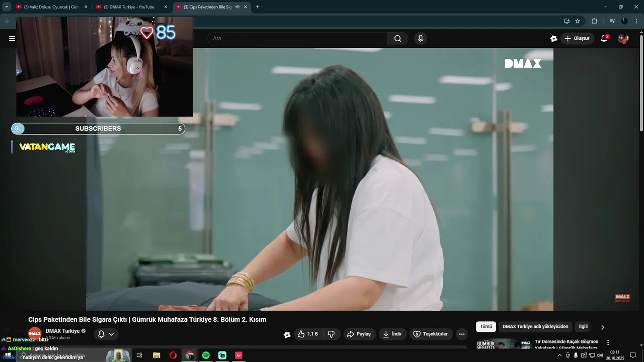Open the tab search dropdown arrow
The image size is (644, 362).
pyautogui.click(x=7, y=7)
